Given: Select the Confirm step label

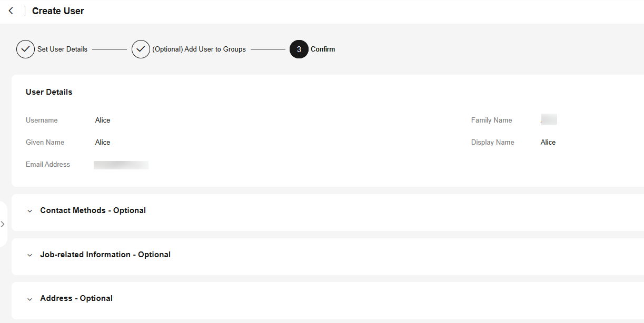Looking at the screenshot, I should [x=323, y=49].
